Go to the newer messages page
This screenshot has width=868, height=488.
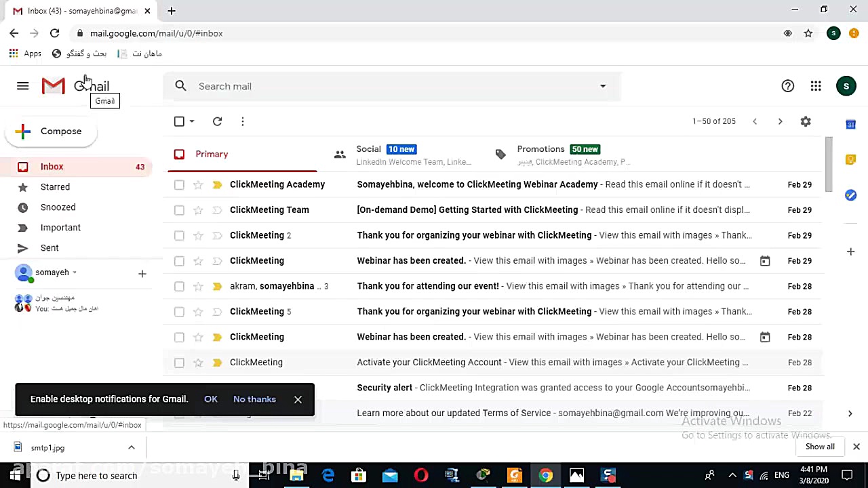point(755,121)
